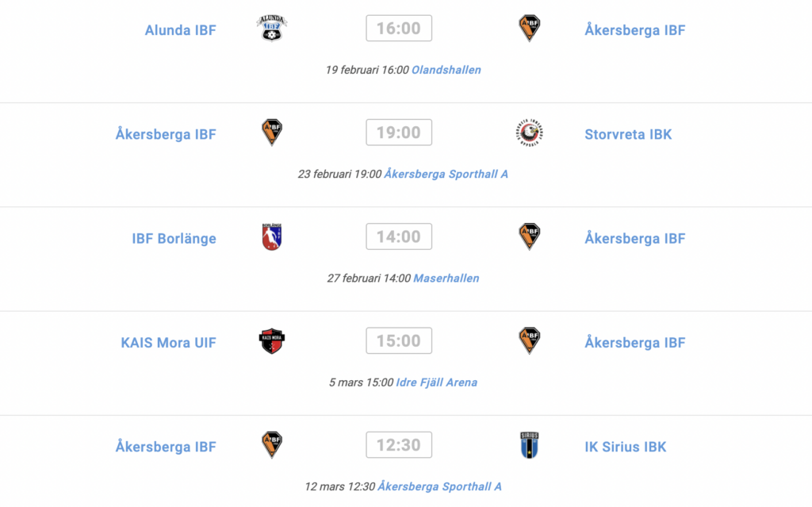Image resolution: width=812 pixels, height=507 pixels.
Task: Click the 16:00 match time box
Action: click(399, 28)
